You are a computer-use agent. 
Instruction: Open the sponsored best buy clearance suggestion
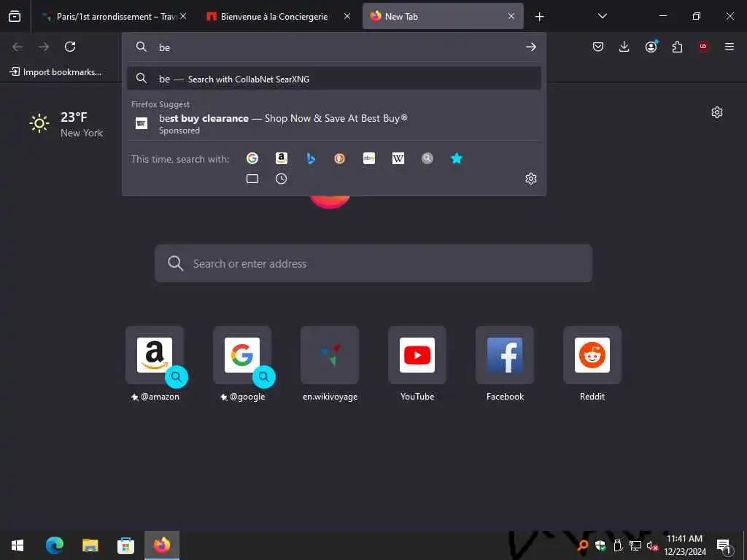click(x=334, y=123)
